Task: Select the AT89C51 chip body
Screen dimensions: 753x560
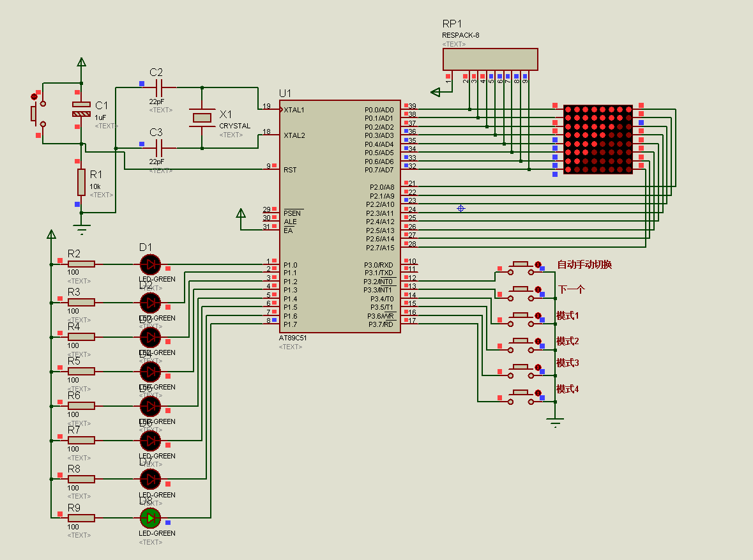Action: click(340, 216)
